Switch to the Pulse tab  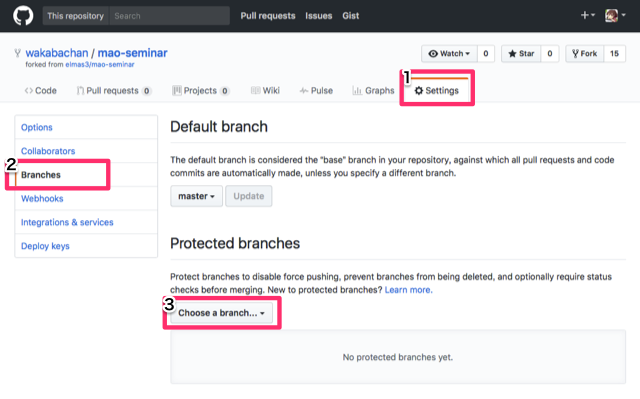tap(316, 91)
